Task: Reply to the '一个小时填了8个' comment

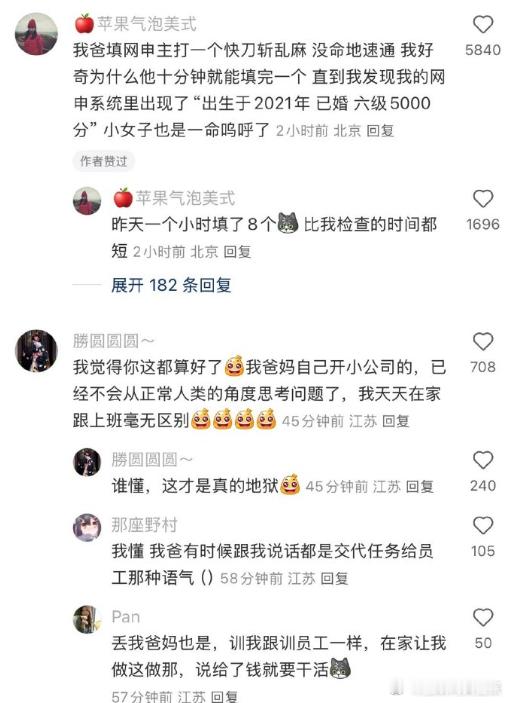Action: 237,252
